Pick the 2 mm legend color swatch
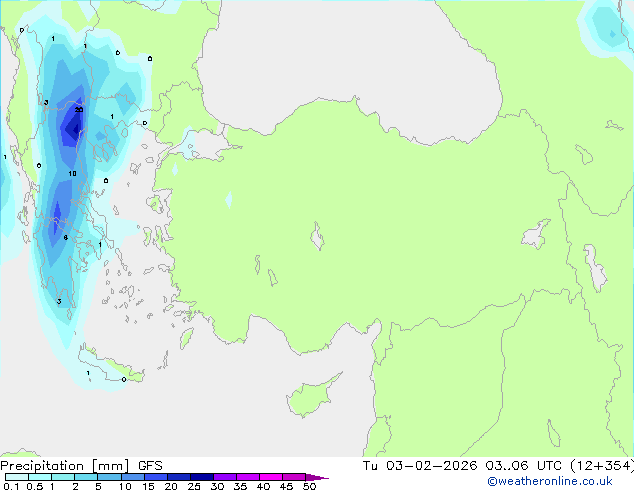The width and height of the screenshot is (634, 490). click(86, 477)
